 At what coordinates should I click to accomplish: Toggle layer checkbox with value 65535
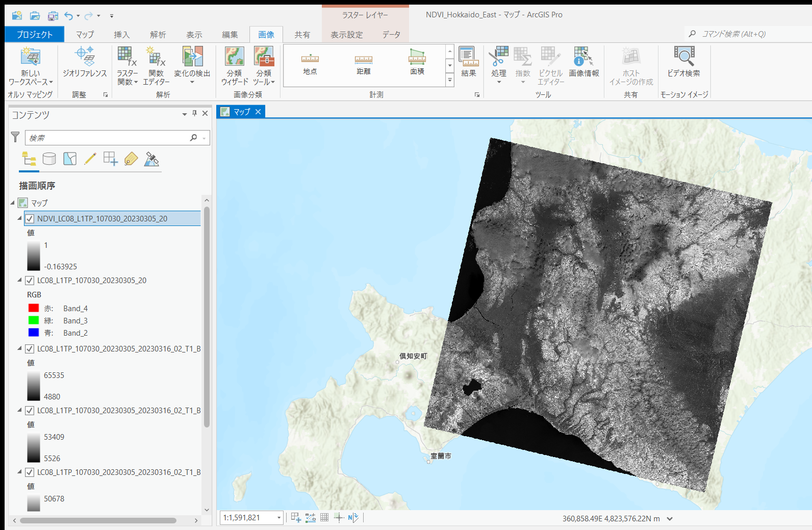pos(30,349)
